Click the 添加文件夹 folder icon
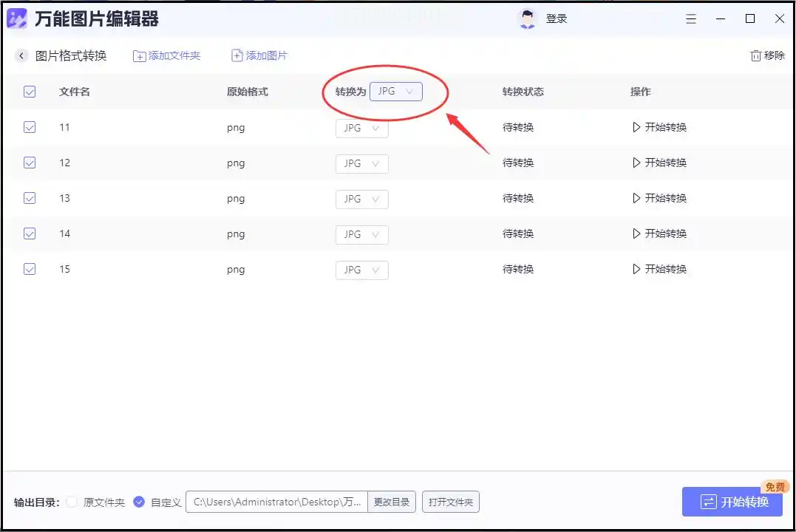Screen dimensions: 796x532 pos(139,56)
